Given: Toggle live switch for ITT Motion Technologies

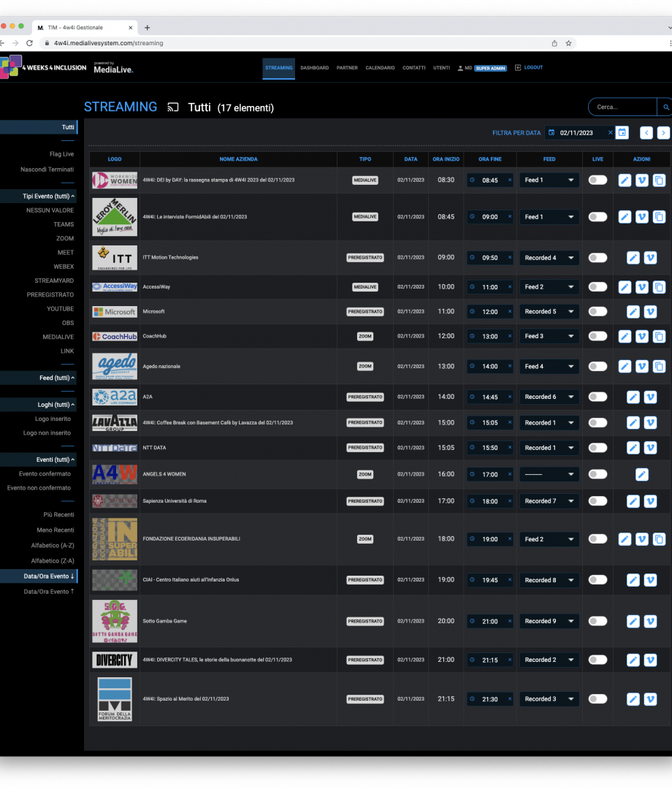Looking at the screenshot, I should [597, 258].
